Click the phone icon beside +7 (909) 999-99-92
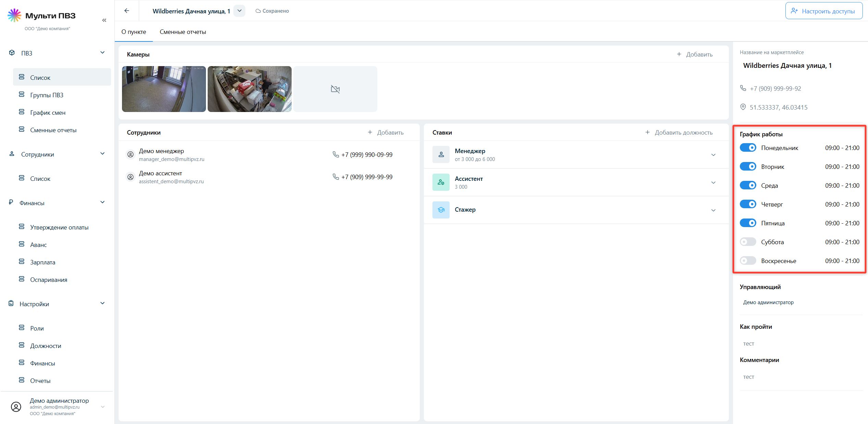 pyautogui.click(x=743, y=88)
